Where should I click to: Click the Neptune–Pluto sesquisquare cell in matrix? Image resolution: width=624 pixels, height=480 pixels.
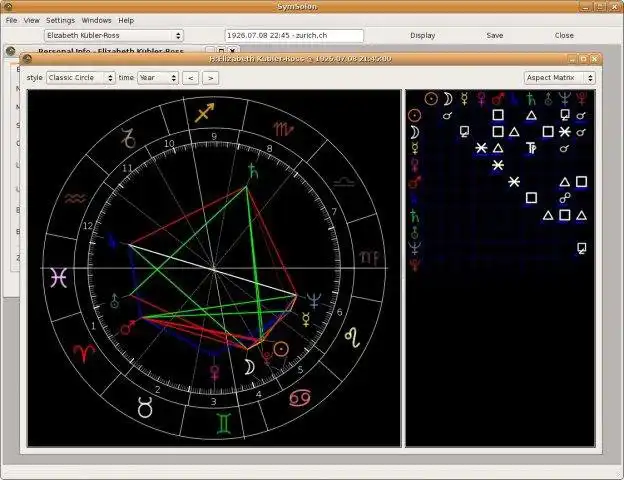coord(581,249)
